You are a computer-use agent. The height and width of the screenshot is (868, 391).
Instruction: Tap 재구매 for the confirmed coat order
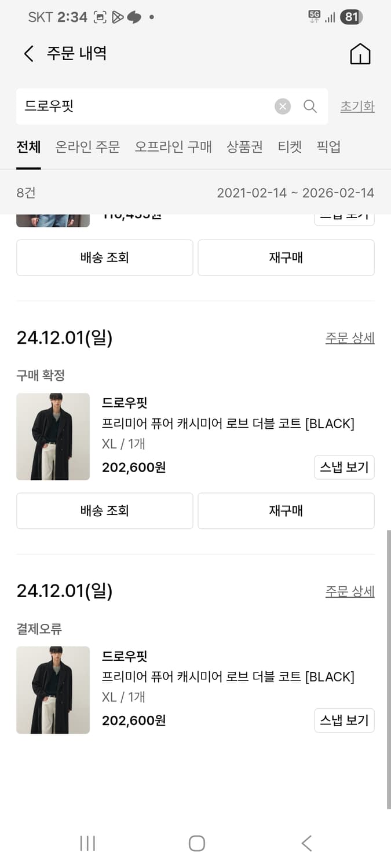[x=286, y=510]
